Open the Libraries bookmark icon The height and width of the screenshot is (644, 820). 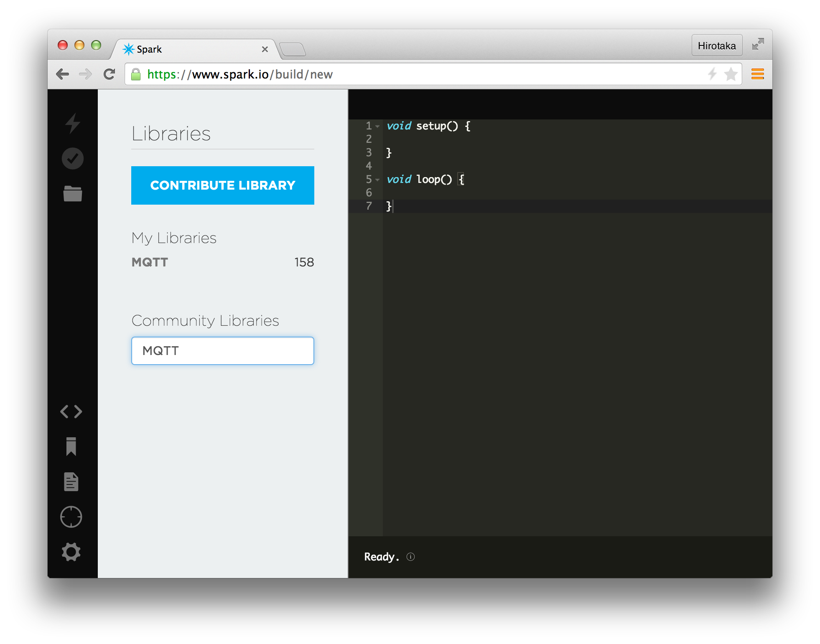click(x=71, y=446)
